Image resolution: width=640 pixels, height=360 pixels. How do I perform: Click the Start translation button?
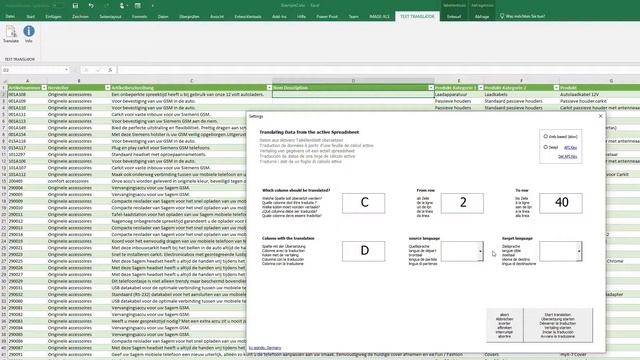point(558,325)
